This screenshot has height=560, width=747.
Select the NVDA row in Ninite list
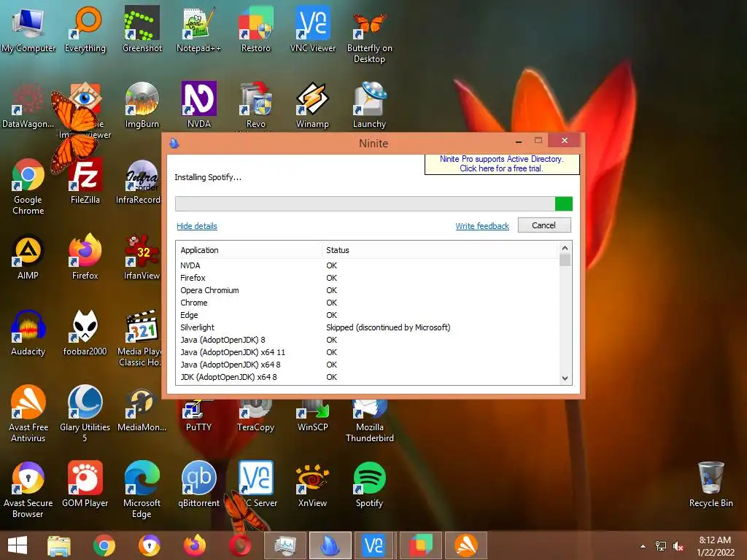point(368,265)
